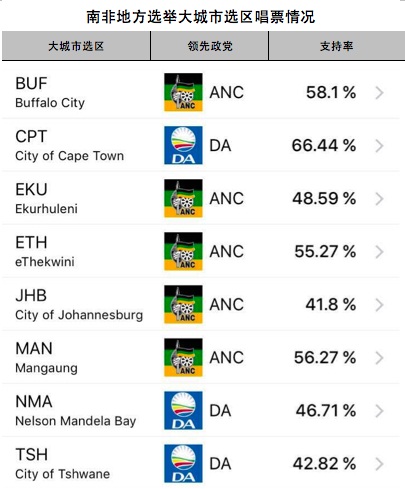
Task: Click the DA logo for Cape Town
Action: tap(183, 145)
